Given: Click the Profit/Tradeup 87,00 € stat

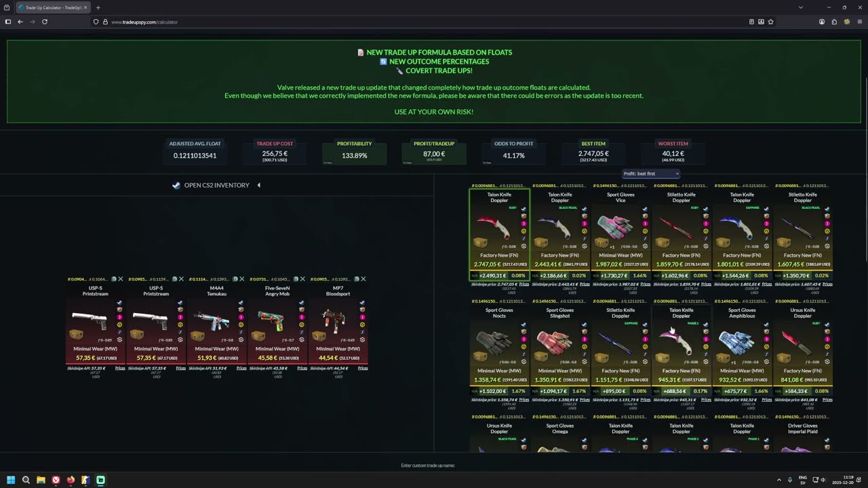Looking at the screenshot, I should 434,152.
